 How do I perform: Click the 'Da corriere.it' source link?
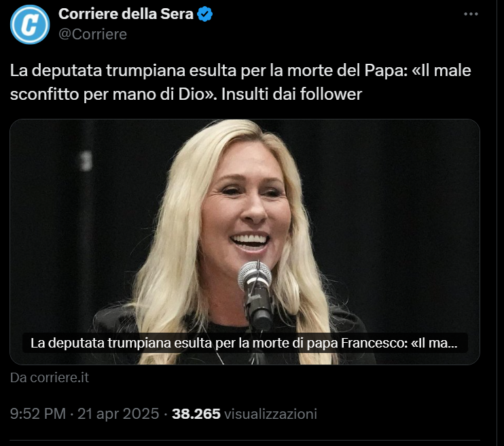point(50,377)
